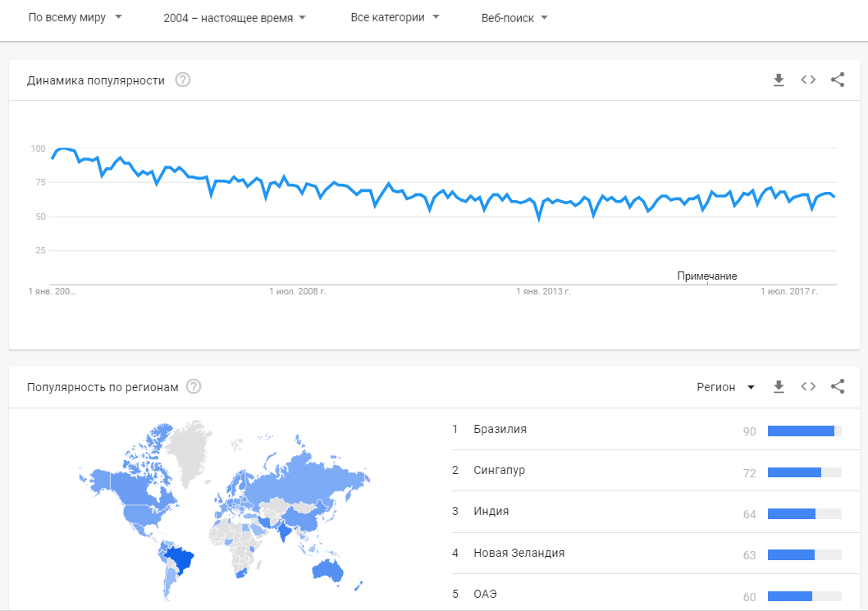Click the Примечание note marker on chart
The image size is (868, 611).
707,276
